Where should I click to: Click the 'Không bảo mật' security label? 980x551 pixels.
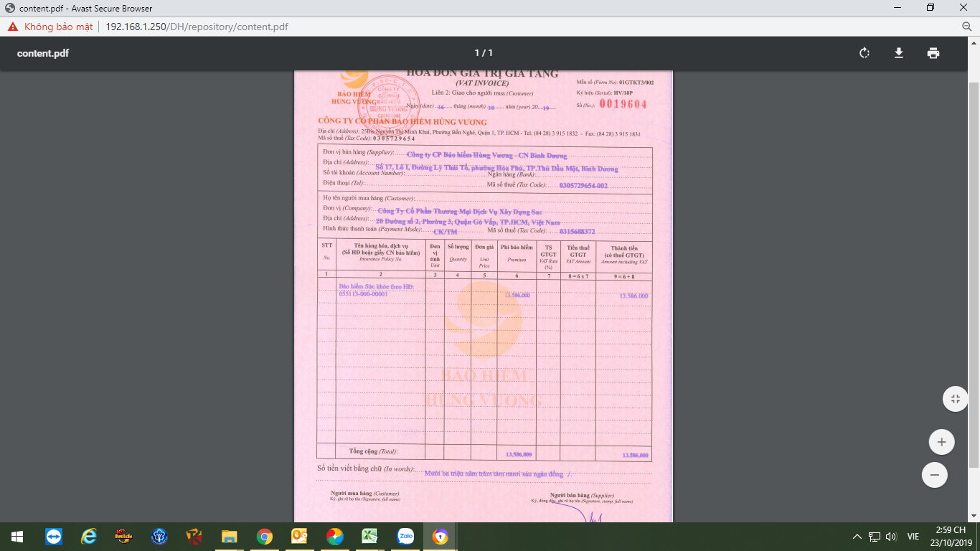pyautogui.click(x=59, y=27)
